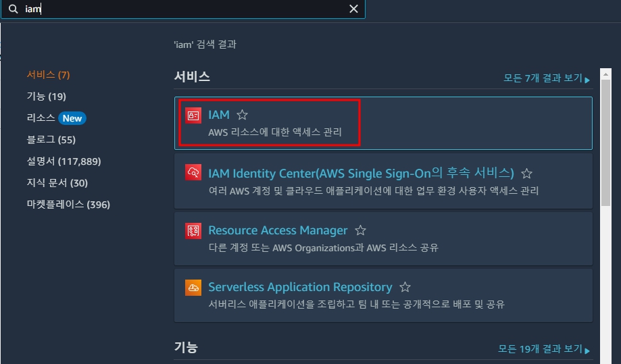Viewport: 621px width, 364px height.
Task: Click the "'iam' 검색 결과" heading
Action: 205,45
